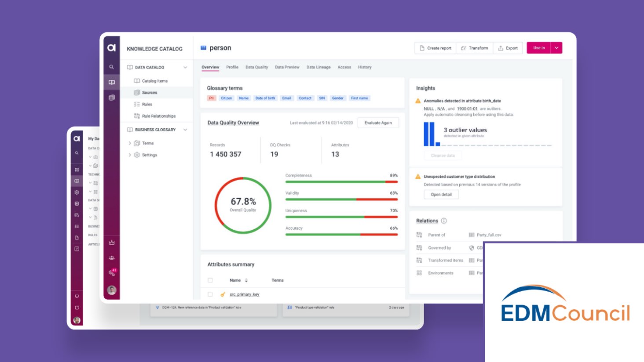
Task: Open the Data Lineage tab
Action: pyautogui.click(x=318, y=67)
